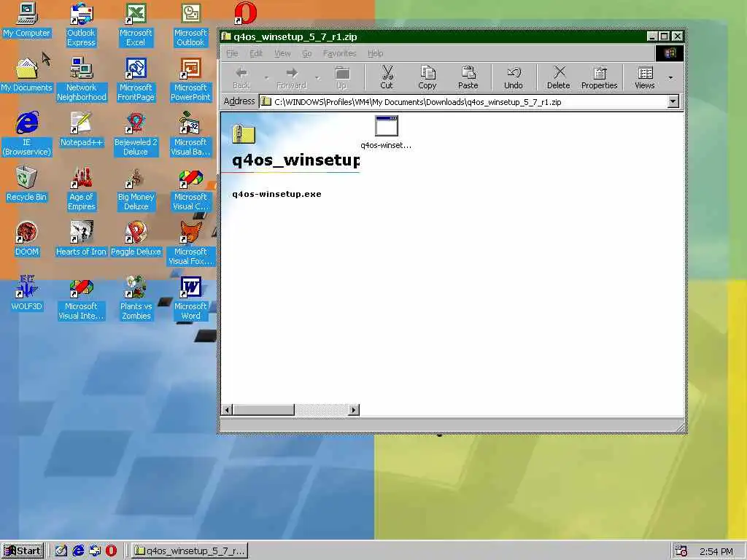
Task: Click the Undo toolbar button
Action: point(513,77)
